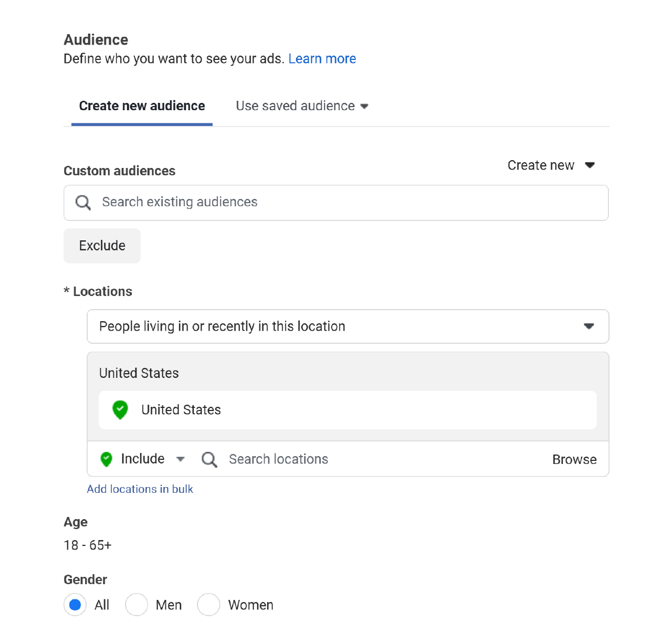The image size is (672, 644).
Task: Open the Include dropdown arrow
Action: [x=181, y=459]
